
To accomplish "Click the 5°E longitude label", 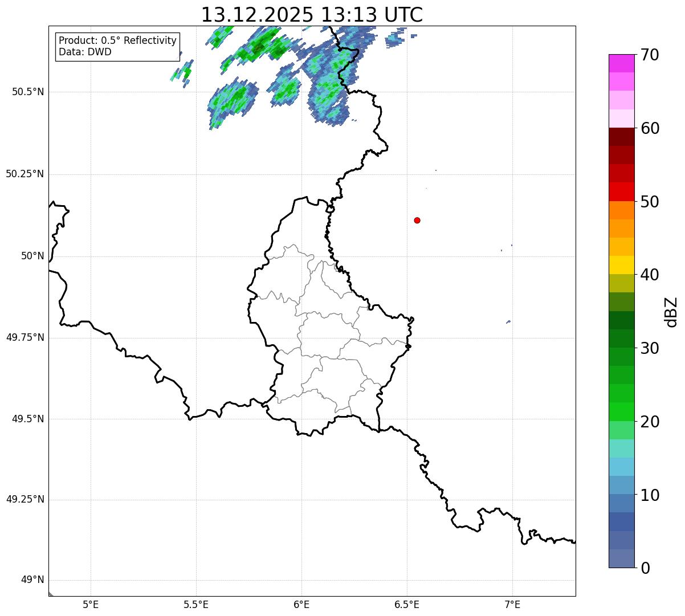I will click(91, 605).
